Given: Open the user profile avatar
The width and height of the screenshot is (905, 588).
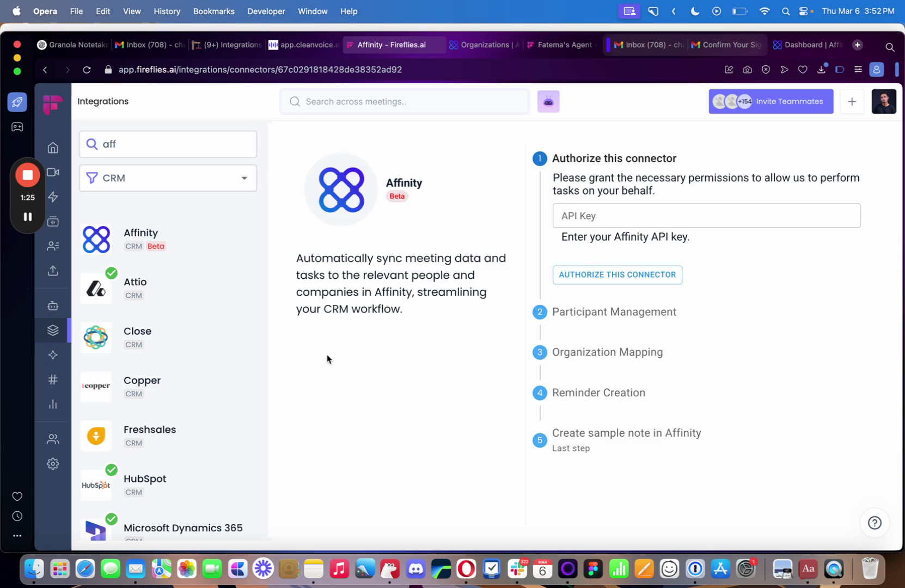Looking at the screenshot, I should [x=884, y=102].
